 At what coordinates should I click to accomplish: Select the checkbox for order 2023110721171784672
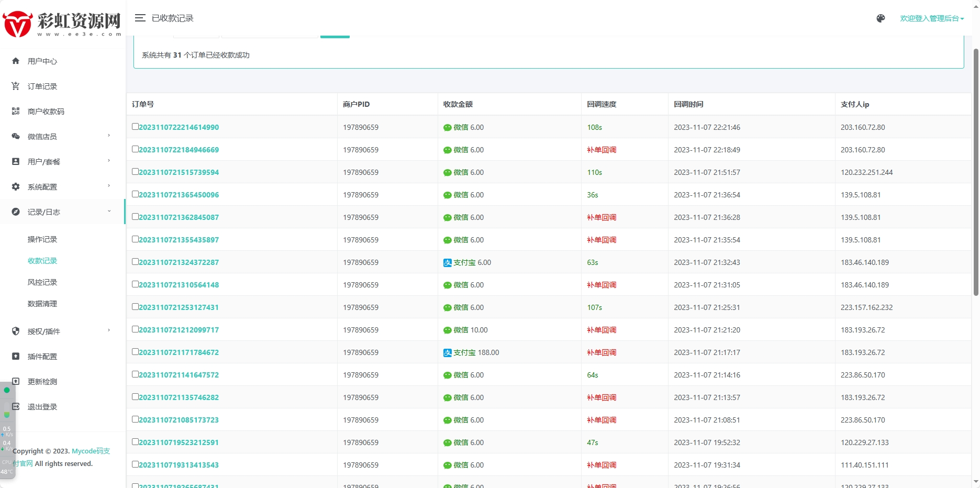click(x=136, y=352)
